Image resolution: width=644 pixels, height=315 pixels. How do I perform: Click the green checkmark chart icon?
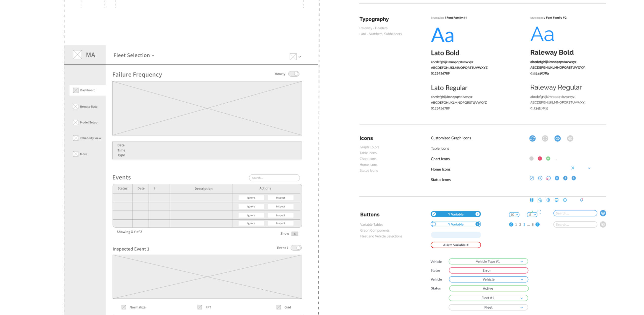pyautogui.click(x=548, y=159)
